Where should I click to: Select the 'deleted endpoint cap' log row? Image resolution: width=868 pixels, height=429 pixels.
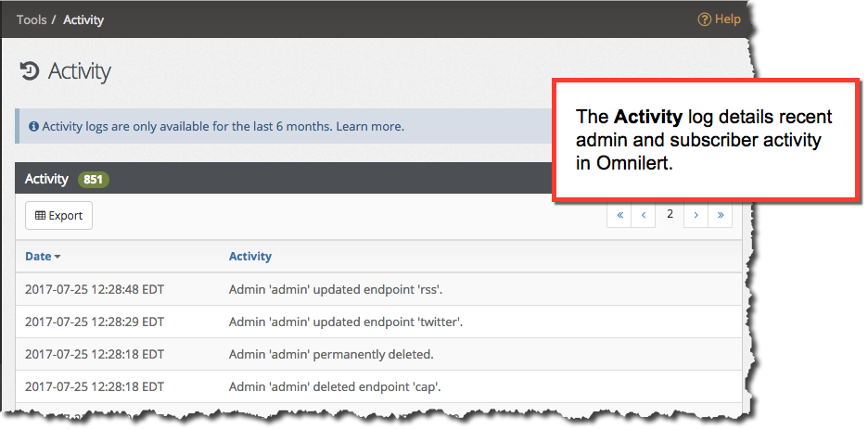(378, 387)
